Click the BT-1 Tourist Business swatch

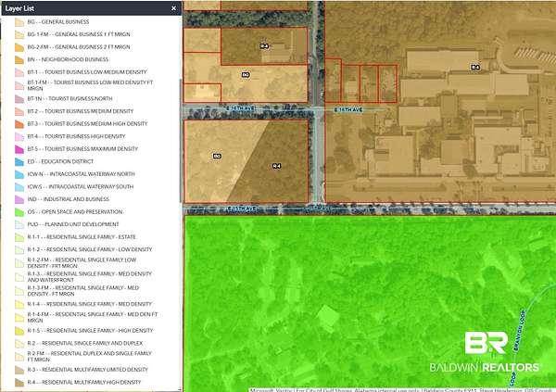click(19, 72)
